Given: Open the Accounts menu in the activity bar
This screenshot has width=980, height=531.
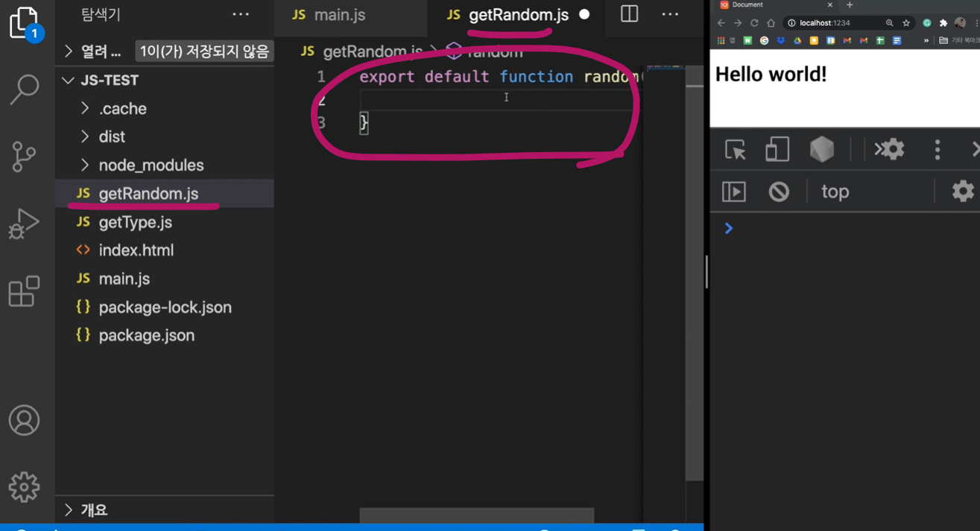Looking at the screenshot, I should (24, 421).
